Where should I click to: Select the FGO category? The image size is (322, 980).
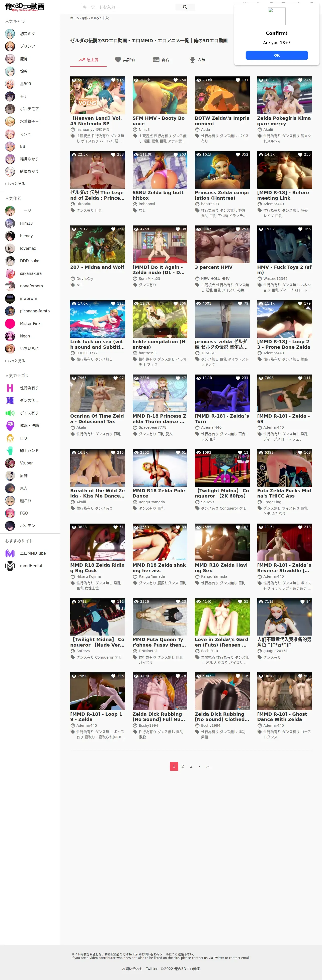tap(31, 514)
